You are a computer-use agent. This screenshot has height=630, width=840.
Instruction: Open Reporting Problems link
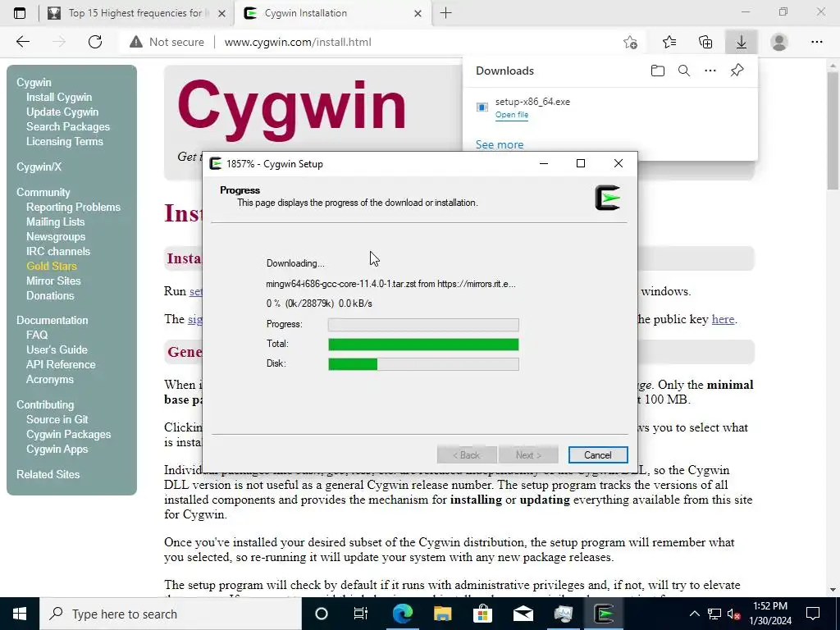(x=73, y=207)
